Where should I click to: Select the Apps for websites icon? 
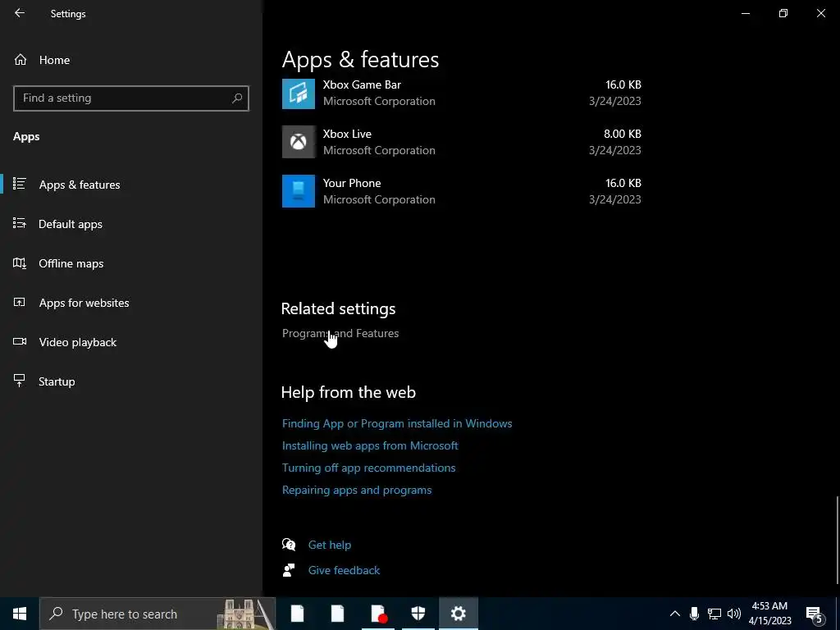tap(20, 302)
